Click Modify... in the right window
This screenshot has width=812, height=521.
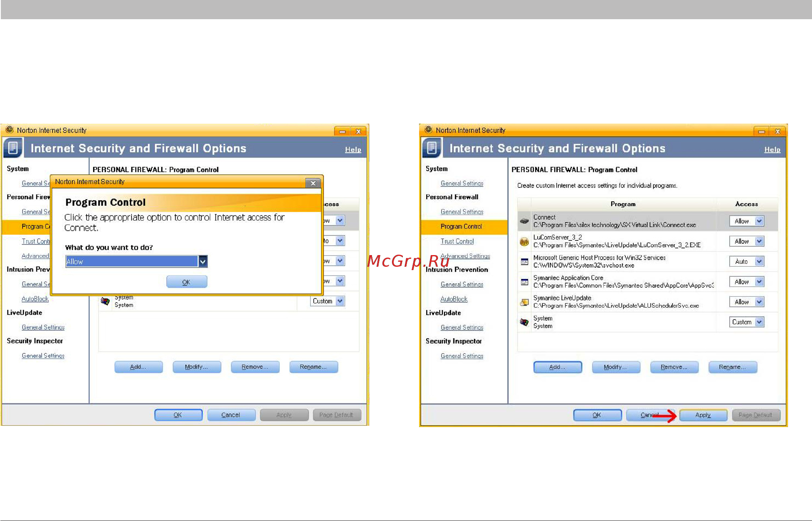[x=616, y=367]
